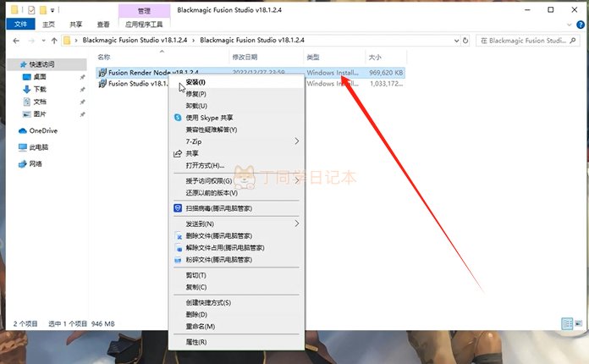Open the 查看 ribbon tab

(x=103, y=25)
